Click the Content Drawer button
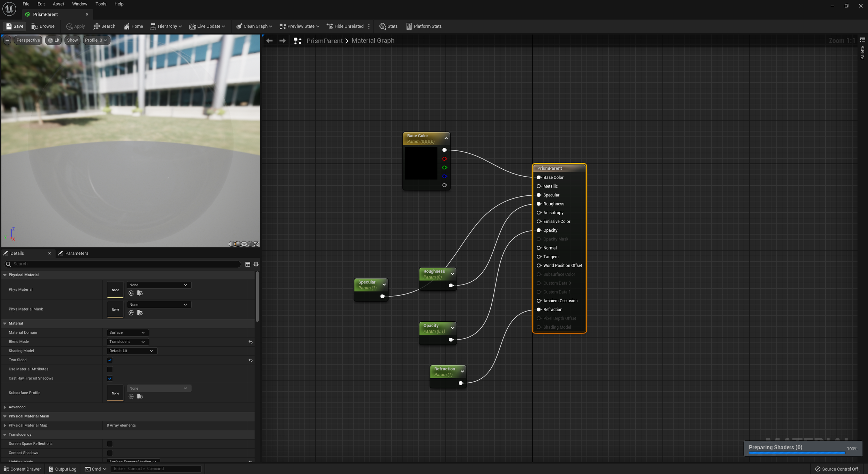Screen dimensions: 868x474 coord(22,469)
